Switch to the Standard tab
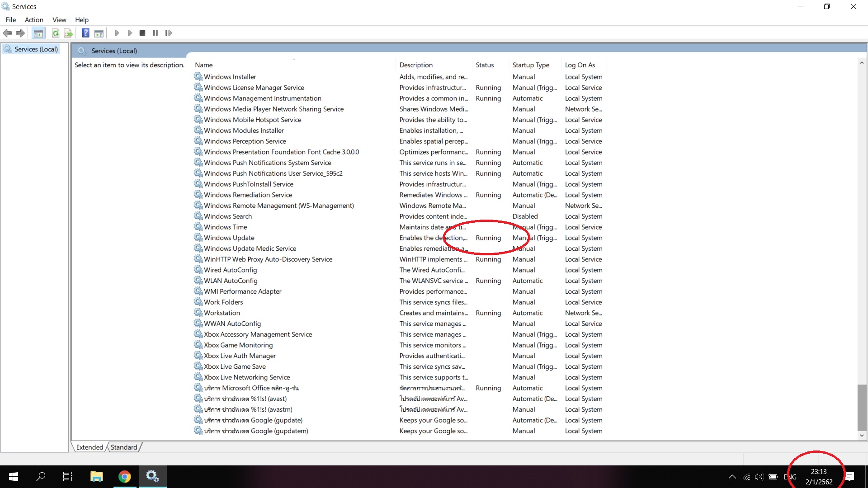Screen dimensions: 868x488 124,447
